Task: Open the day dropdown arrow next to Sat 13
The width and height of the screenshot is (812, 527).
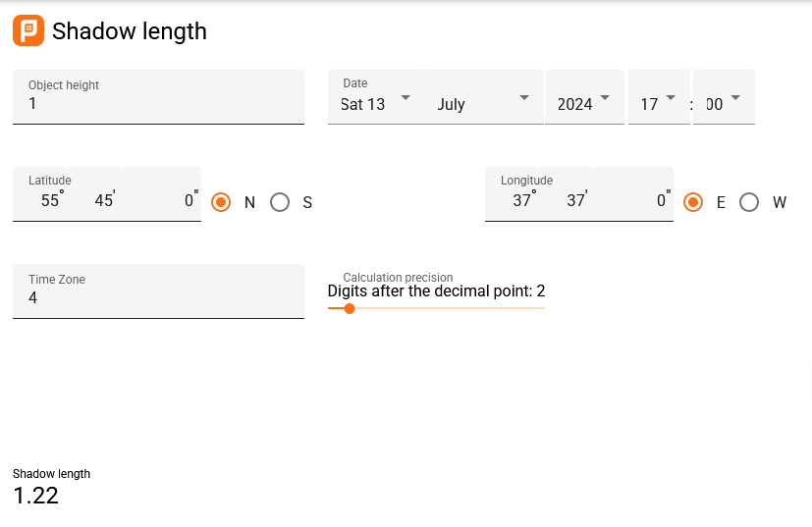Action: 406,97
